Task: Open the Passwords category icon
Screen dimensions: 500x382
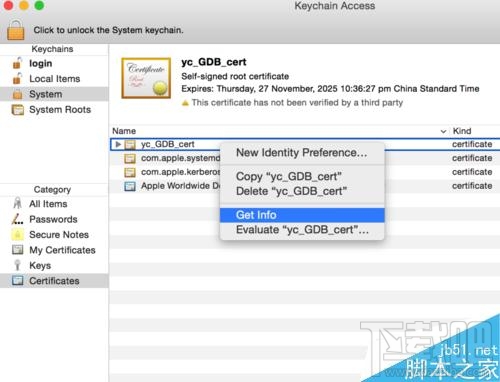Action: pyautogui.click(x=17, y=219)
